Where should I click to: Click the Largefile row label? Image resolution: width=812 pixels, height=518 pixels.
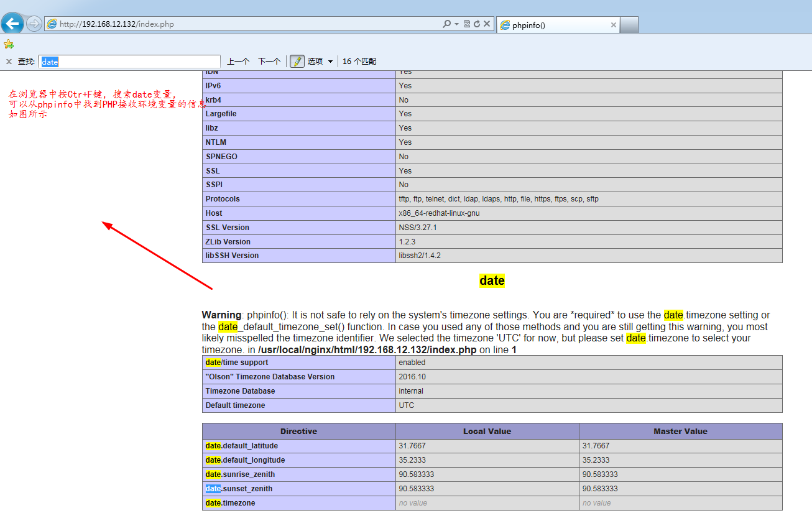pyautogui.click(x=221, y=114)
